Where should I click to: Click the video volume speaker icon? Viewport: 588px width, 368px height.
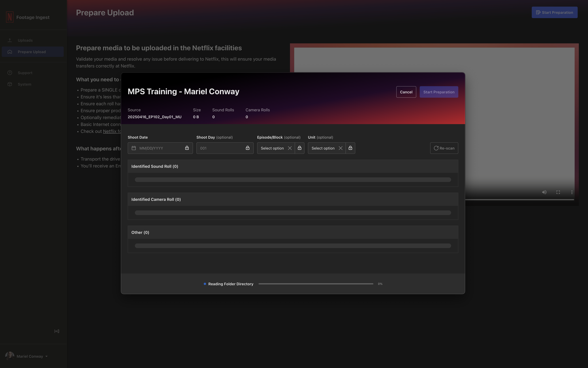coord(544,192)
